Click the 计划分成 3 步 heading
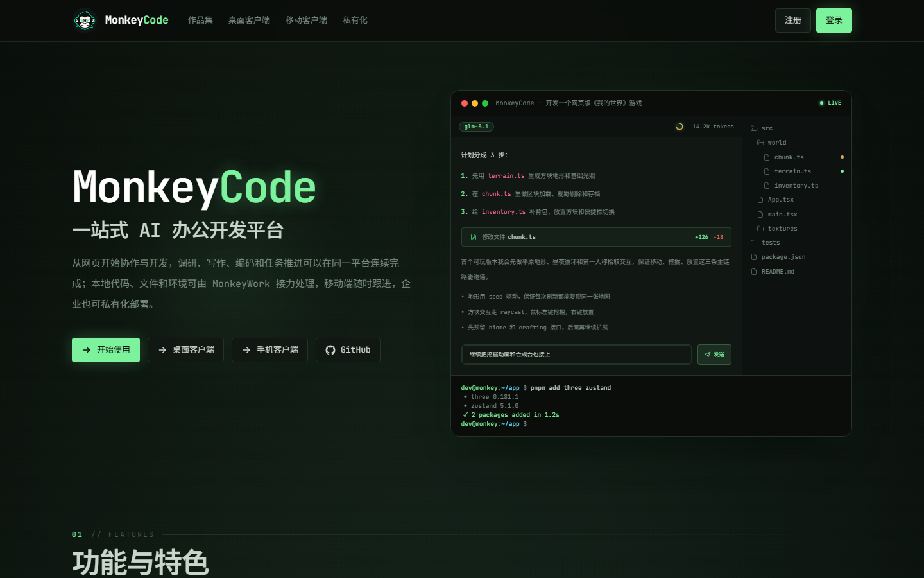The height and width of the screenshot is (578, 924). pyautogui.click(x=484, y=155)
